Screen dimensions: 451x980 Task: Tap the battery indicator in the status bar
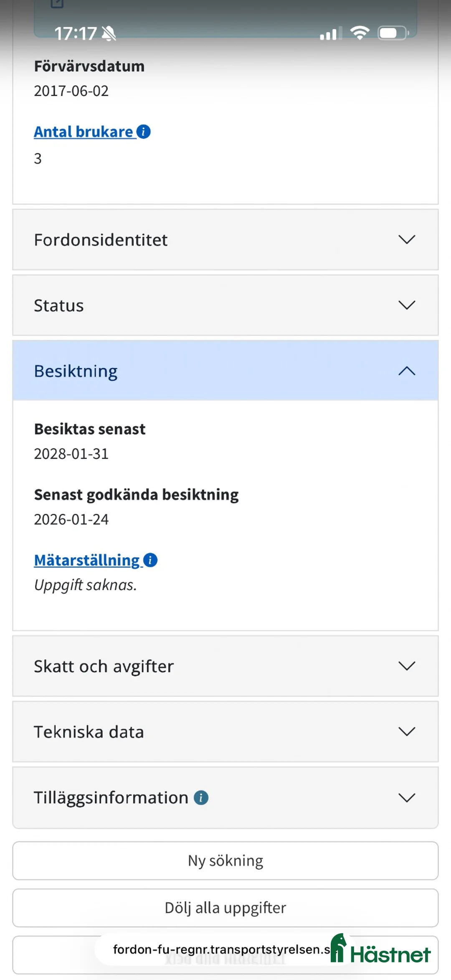click(393, 33)
